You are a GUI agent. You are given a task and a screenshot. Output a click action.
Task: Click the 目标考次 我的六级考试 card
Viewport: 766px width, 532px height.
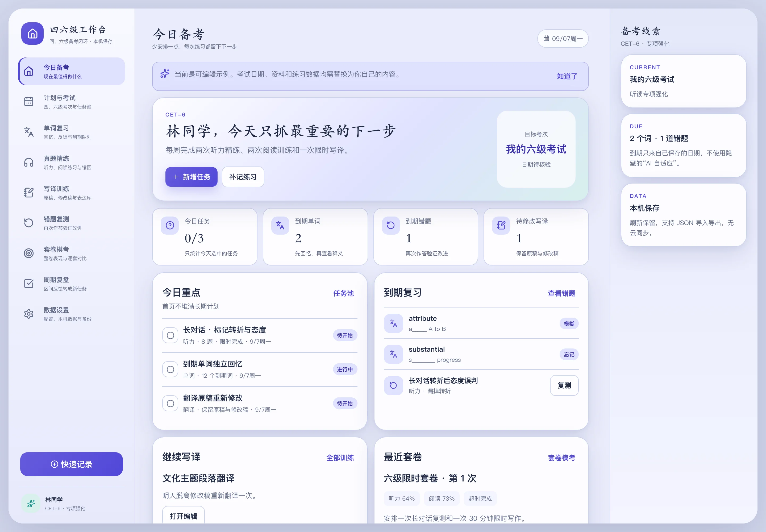pos(536,149)
